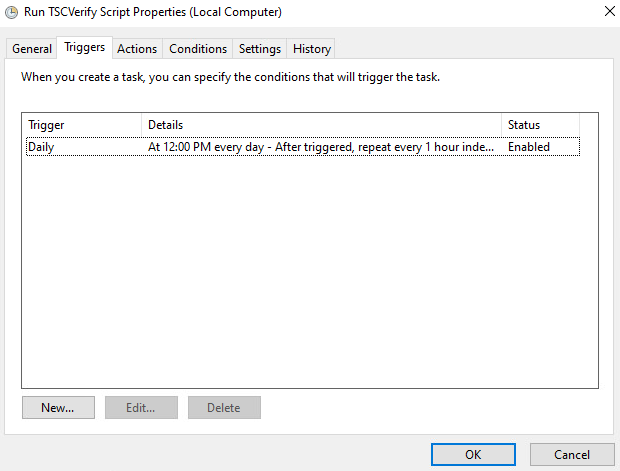This screenshot has height=471, width=620.
Task: Select the Daily trigger row
Action: pyautogui.click(x=303, y=147)
